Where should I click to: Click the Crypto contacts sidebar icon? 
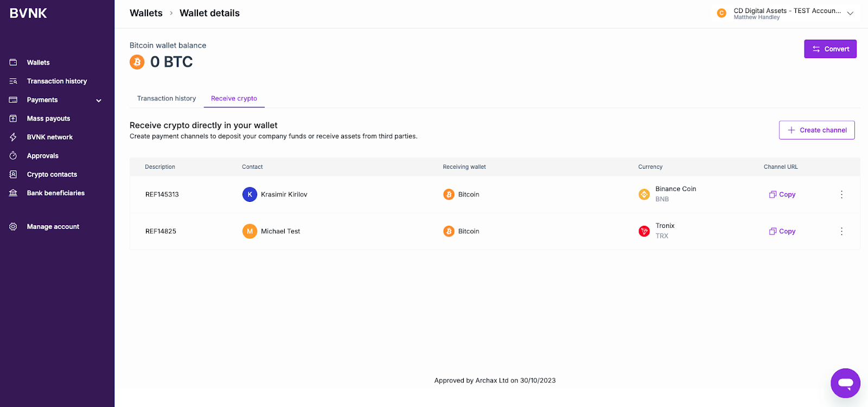coord(14,175)
